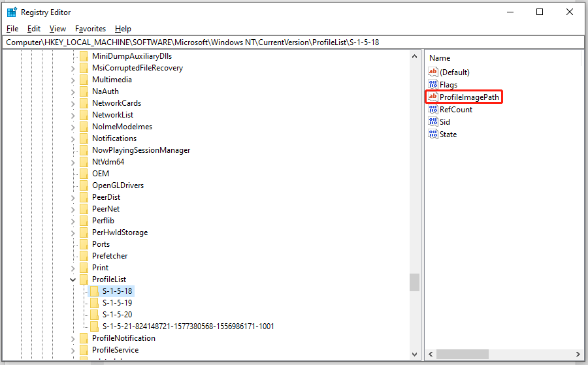Viewport: 588px width, 365px height.
Task: Click the OEM folder icon
Action: click(84, 174)
